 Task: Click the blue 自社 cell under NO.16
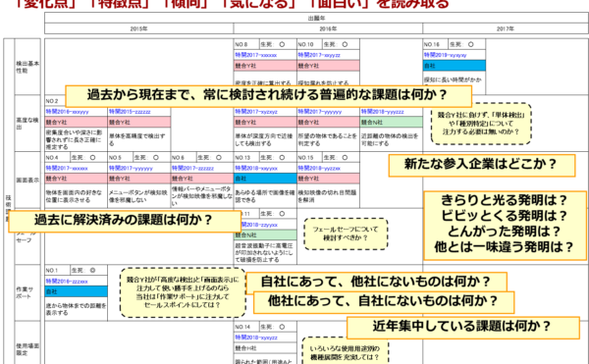(455, 66)
